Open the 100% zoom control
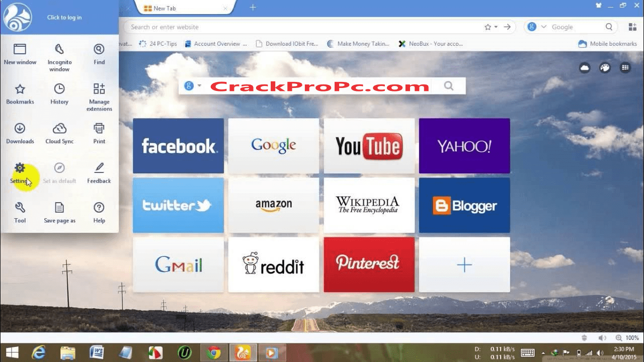 627,338
